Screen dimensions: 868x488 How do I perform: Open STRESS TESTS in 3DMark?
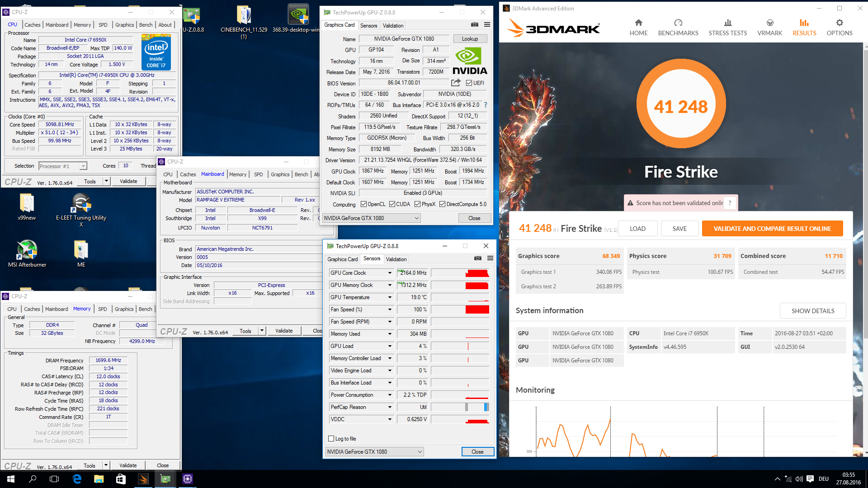[728, 28]
